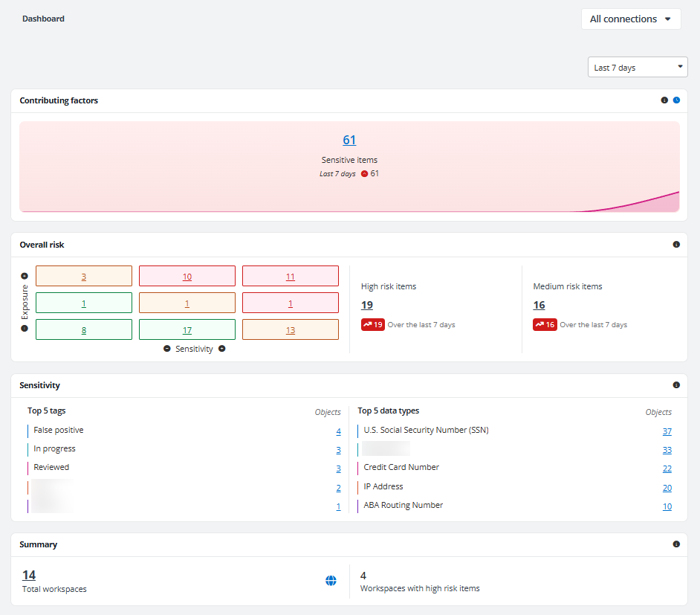Click the minus icon at bottom of Exposure axis
The height and width of the screenshot is (615, 700).
25,328
